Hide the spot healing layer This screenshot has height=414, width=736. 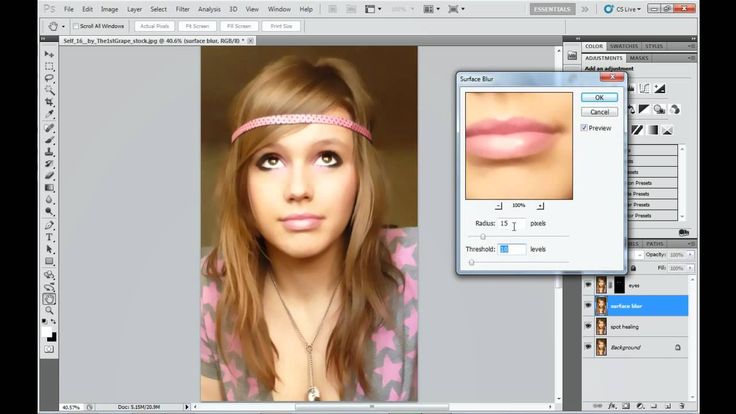pyautogui.click(x=588, y=327)
